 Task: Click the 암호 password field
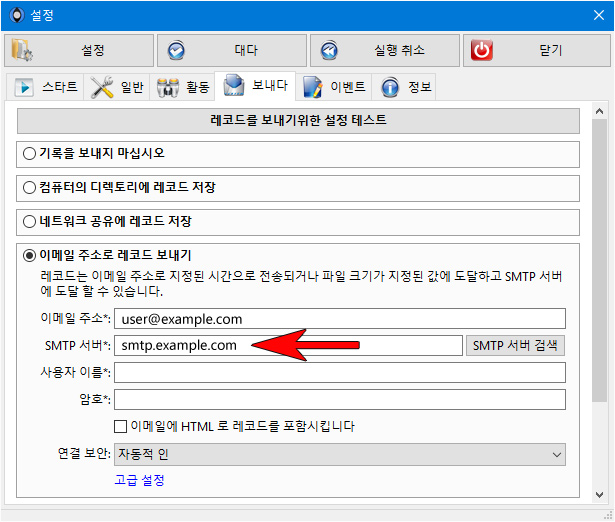point(340,400)
